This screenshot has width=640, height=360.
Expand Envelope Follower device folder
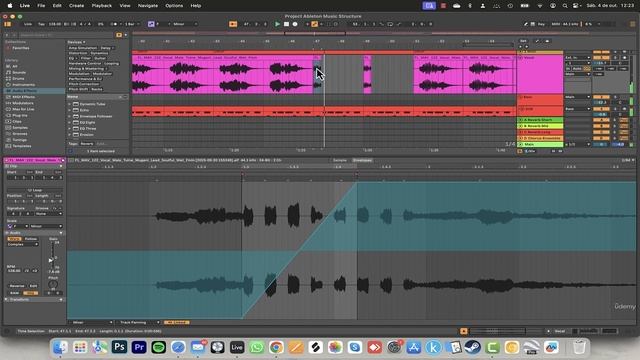[x=70, y=116]
